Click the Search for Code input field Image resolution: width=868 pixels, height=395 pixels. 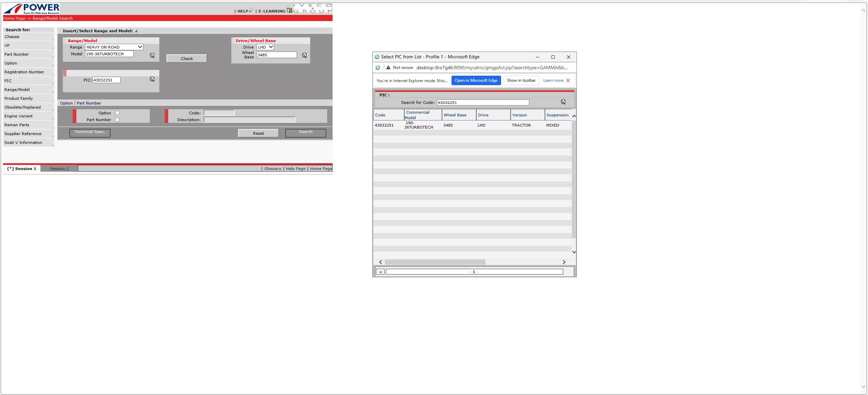click(x=483, y=102)
